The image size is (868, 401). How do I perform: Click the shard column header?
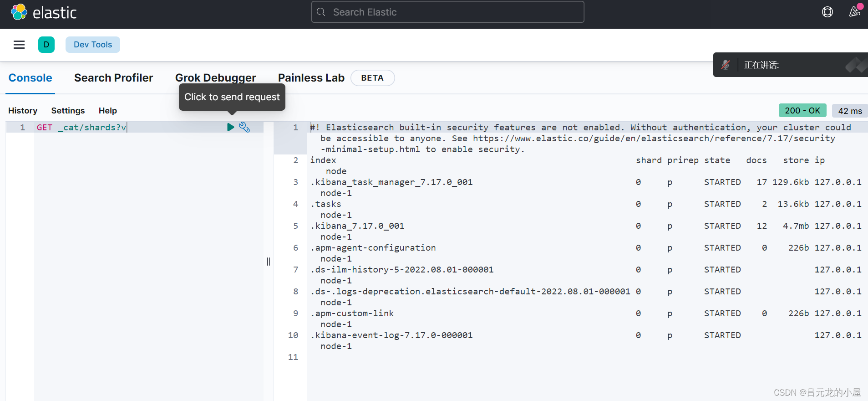(x=649, y=160)
